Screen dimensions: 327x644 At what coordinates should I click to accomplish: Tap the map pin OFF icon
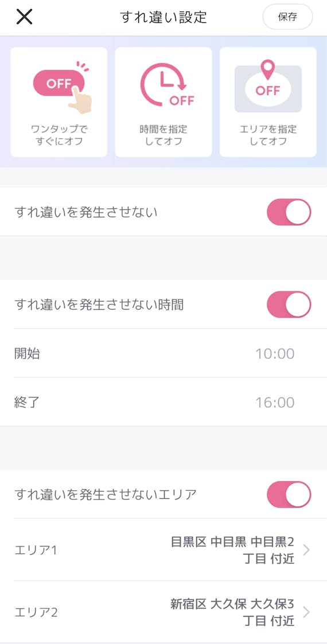point(268,86)
